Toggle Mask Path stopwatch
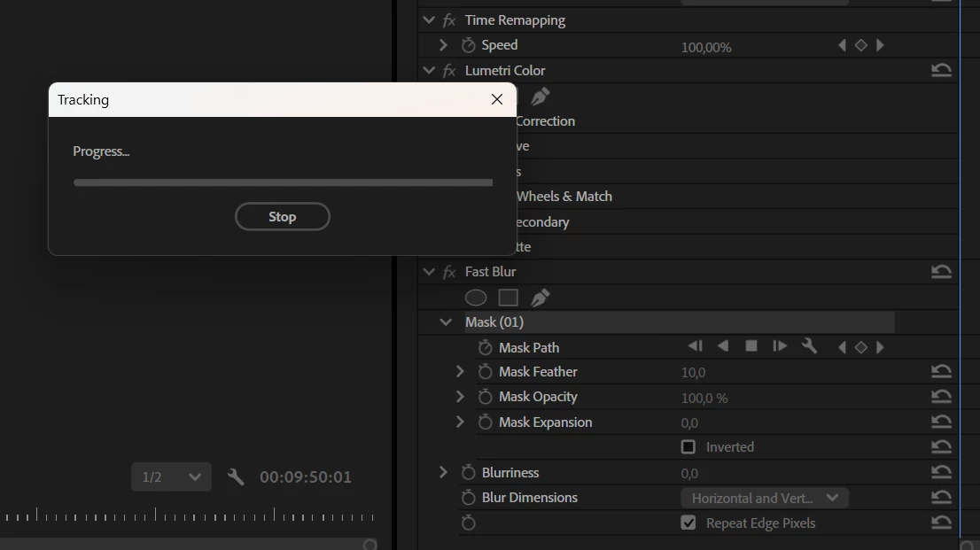 (x=485, y=347)
